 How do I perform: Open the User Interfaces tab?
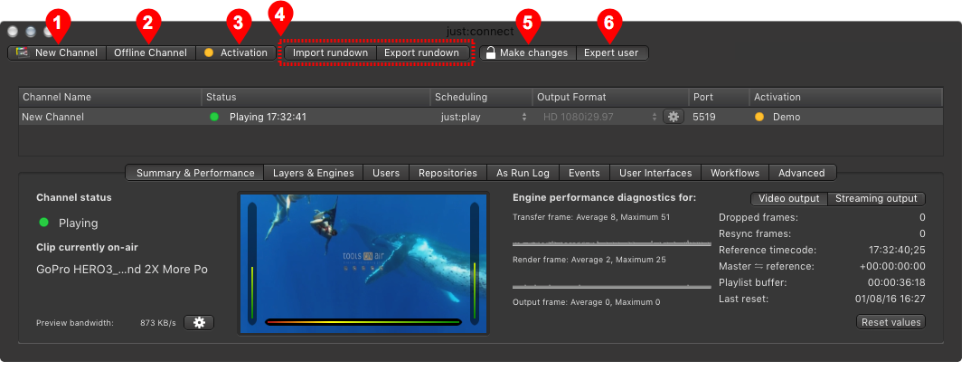pos(655,173)
